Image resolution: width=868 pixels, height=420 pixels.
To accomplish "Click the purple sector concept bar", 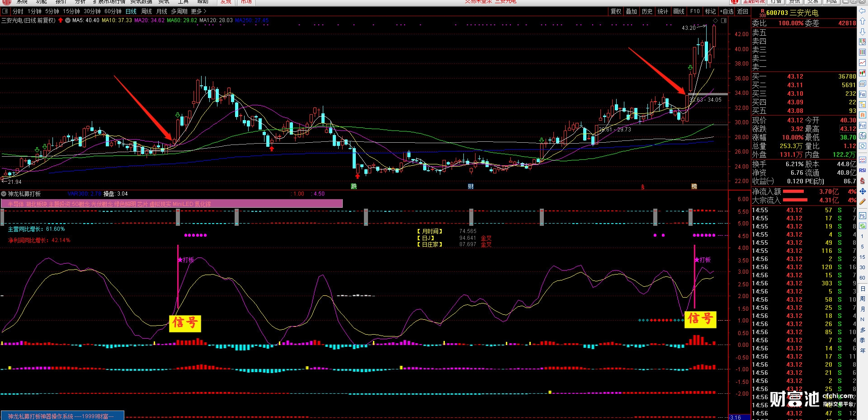I will [172, 204].
